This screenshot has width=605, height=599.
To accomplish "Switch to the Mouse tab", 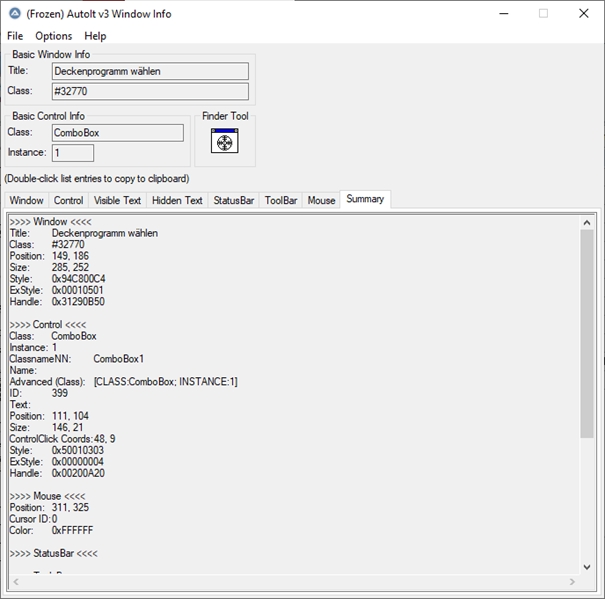I will point(321,200).
